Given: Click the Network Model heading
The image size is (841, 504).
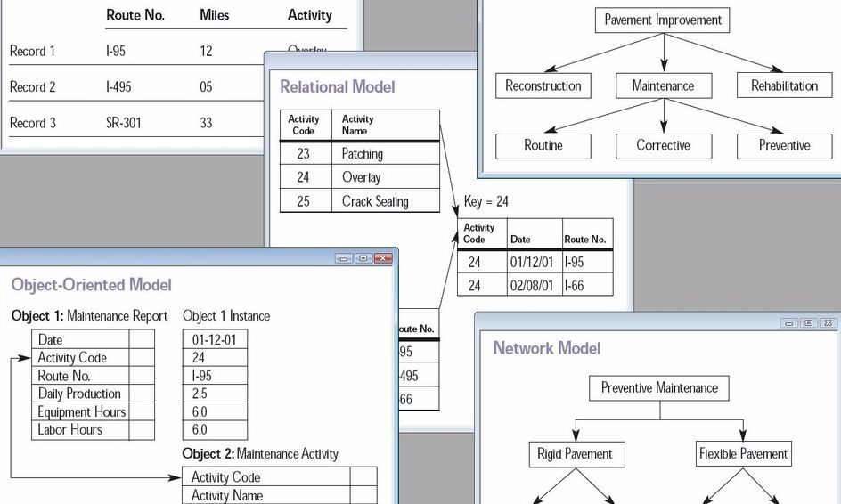Looking at the screenshot, I should tap(546, 348).
